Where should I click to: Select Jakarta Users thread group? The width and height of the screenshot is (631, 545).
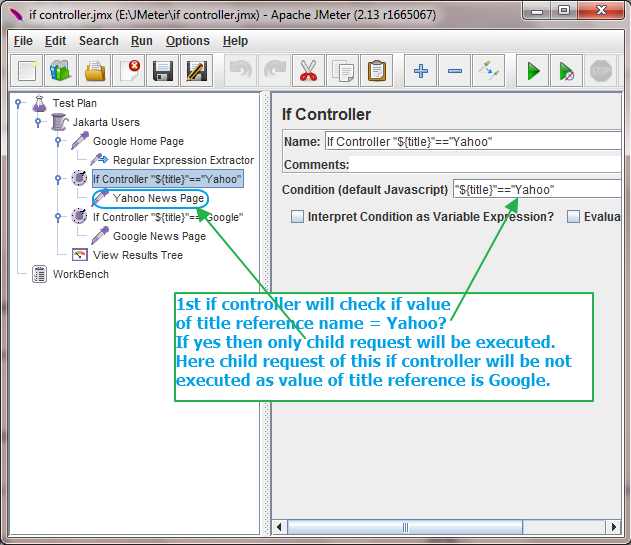click(x=106, y=122)
